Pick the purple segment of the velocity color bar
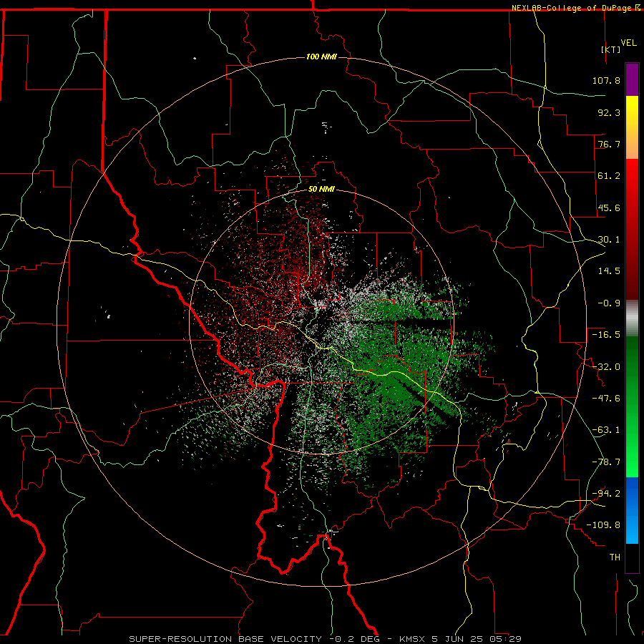644x644 pixels. (632, 79)
